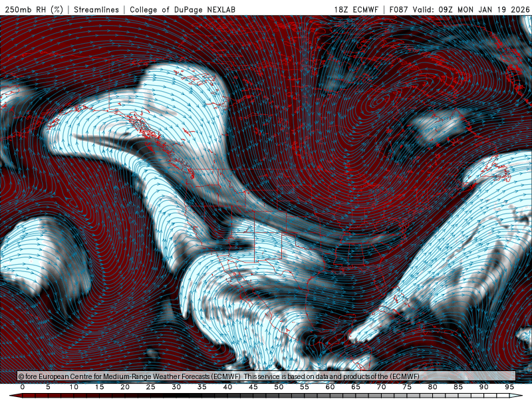Click the "0" label on the RH scale
This screenshot has width=532, height=399.
pos(23,387)
